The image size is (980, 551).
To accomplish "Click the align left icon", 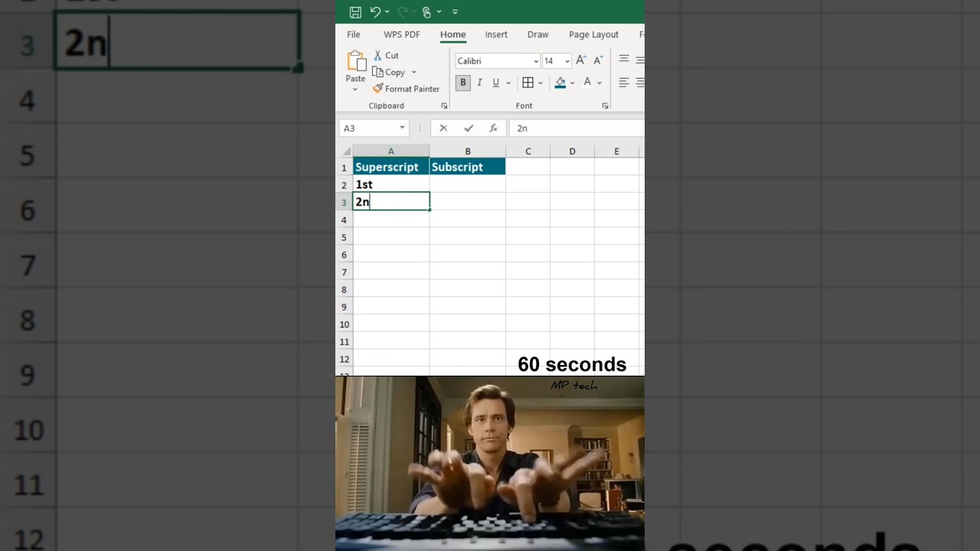I will [624, 83].
